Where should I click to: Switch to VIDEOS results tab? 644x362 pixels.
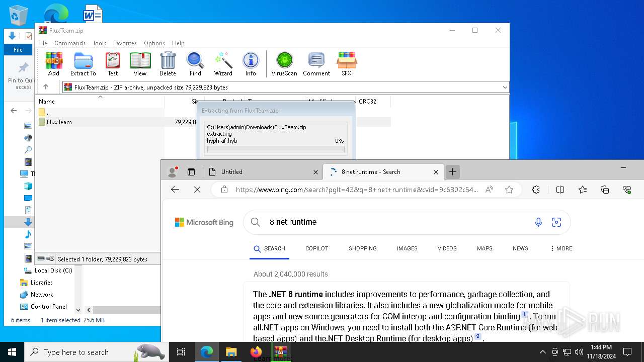tap(447, 248)
